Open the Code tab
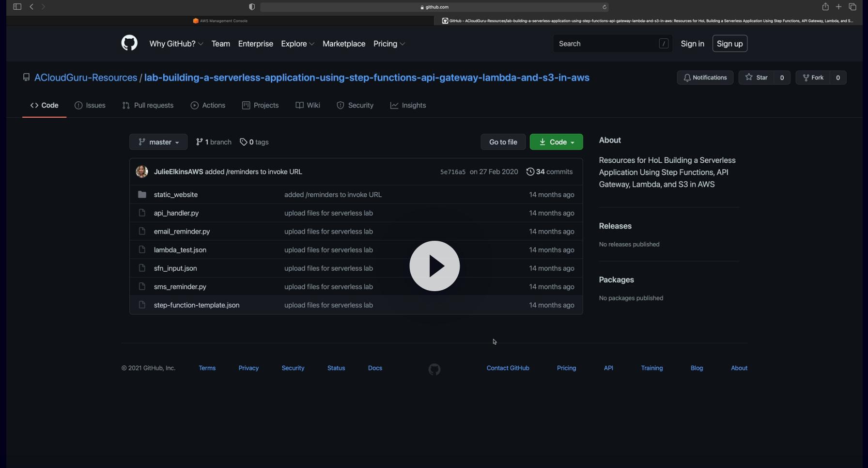Screen dimensions: 868x468 45,106
